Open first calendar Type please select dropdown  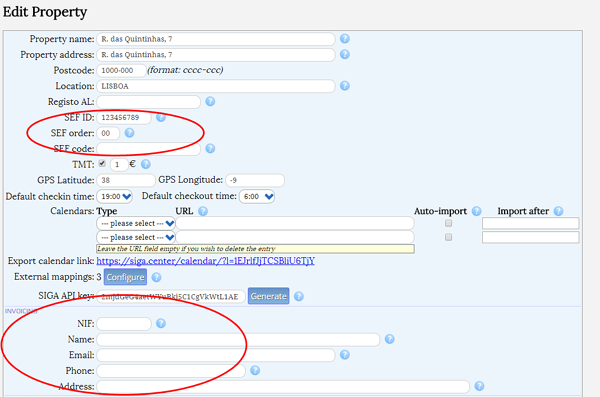point(136,223)
